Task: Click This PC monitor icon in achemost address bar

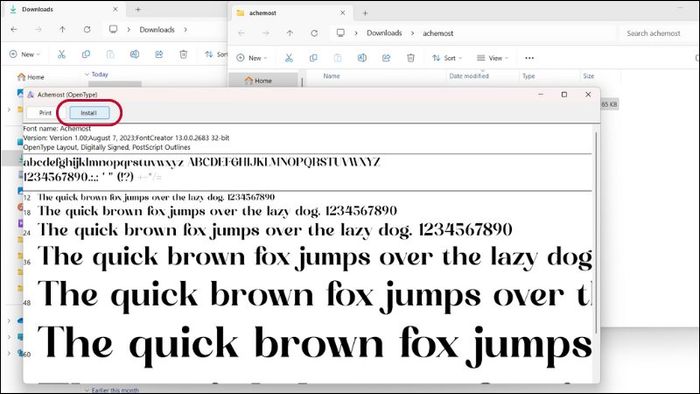Action: pos(341,33)
